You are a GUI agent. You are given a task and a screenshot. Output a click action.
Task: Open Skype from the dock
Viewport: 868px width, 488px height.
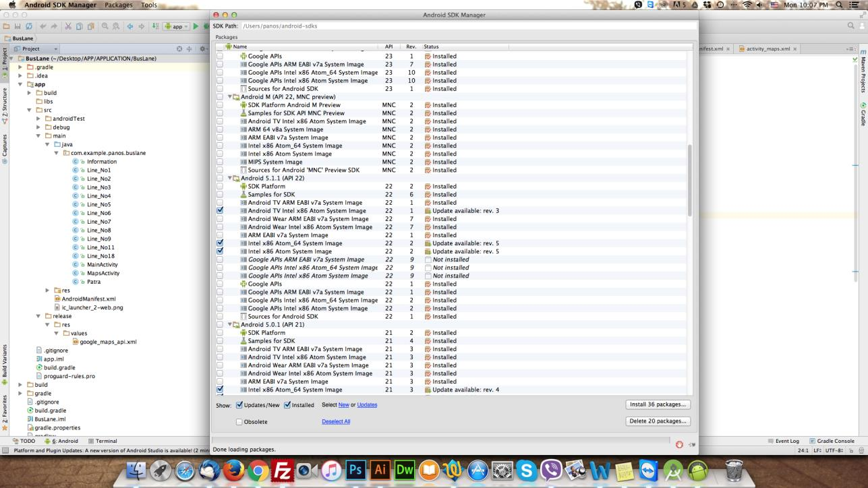point(528,470)
